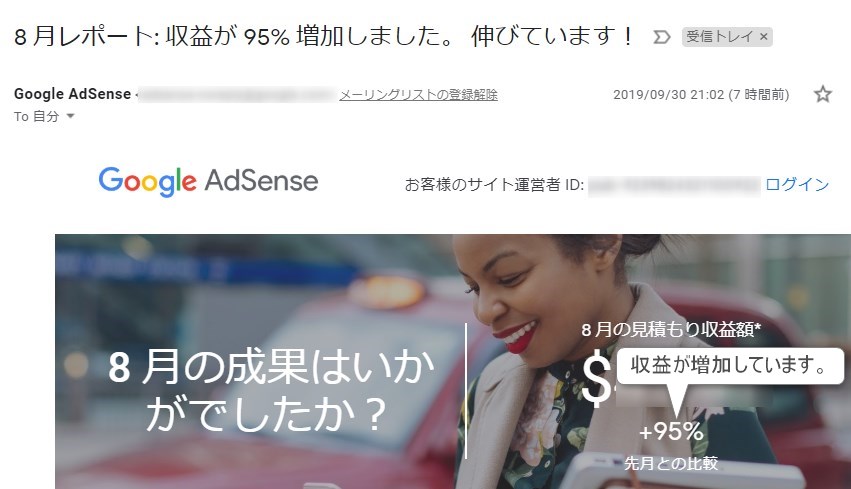
Task: Click the ログイン link
Action: tap(797, 185)
